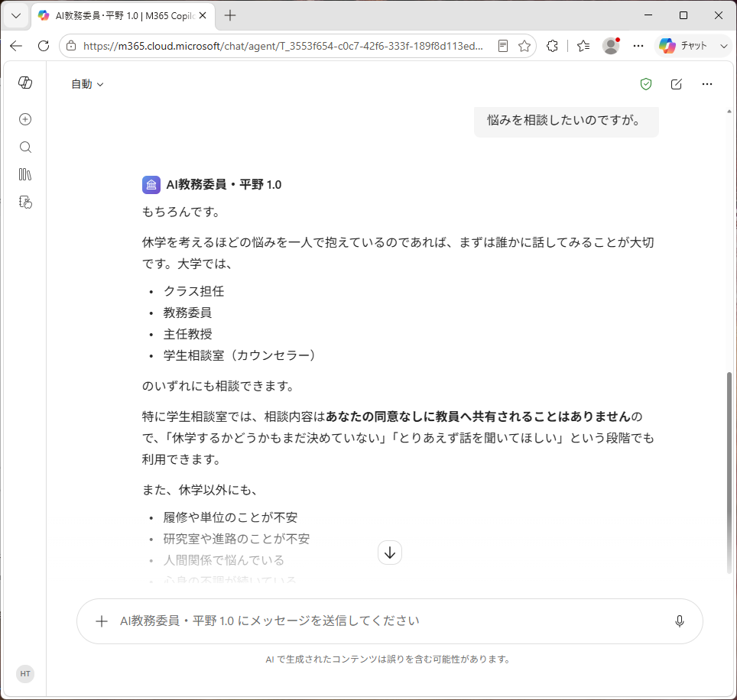737x700 pixels.
Task: Click the list item 教務委員
Action: [x=187, y=313]
